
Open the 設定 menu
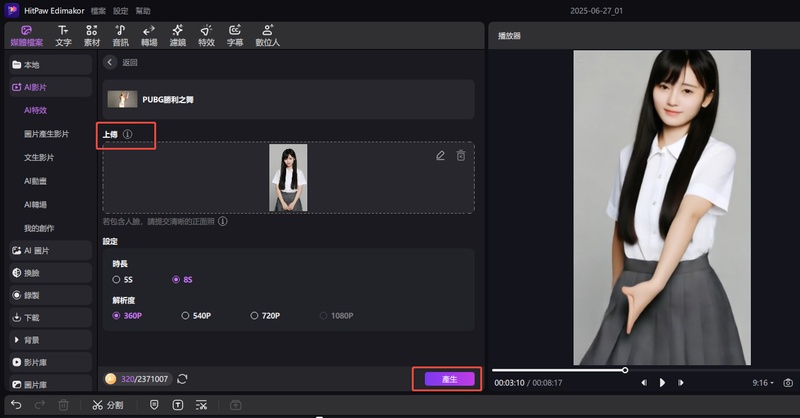tap(120, 11)
